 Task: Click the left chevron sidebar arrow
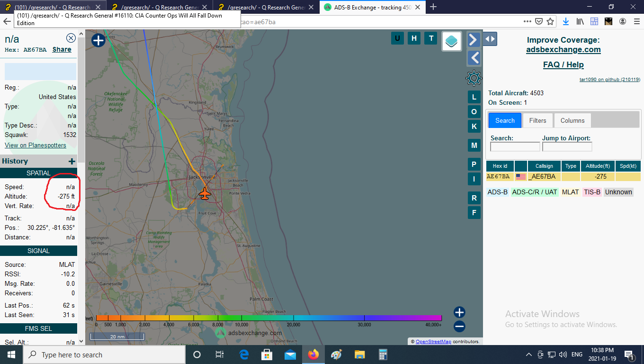pos(474,58)
